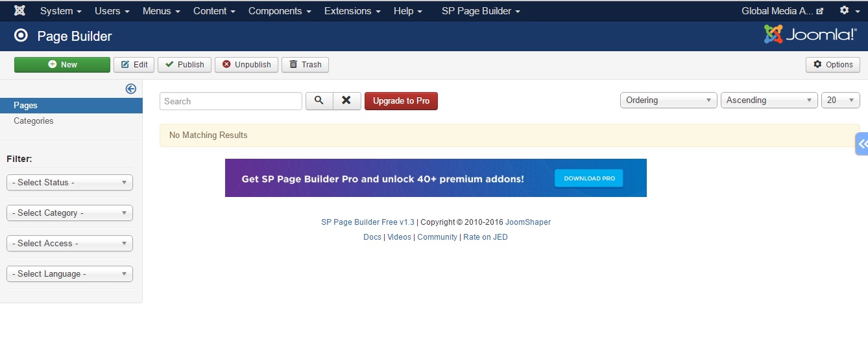Open the Ascending sort direction dropdown
Image resolution: width=868 pixels, height=359 pixels.
pos(769,100)
